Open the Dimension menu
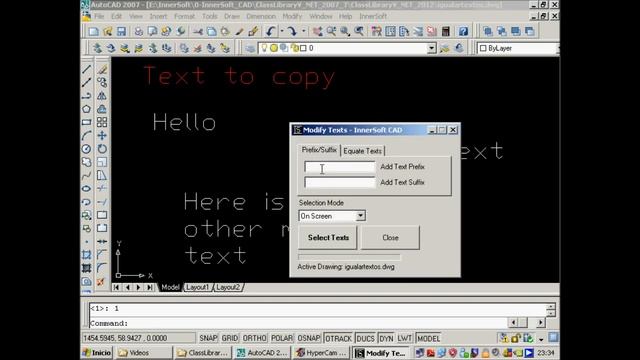This screenshot has height=360, width=640. point(261,16)
